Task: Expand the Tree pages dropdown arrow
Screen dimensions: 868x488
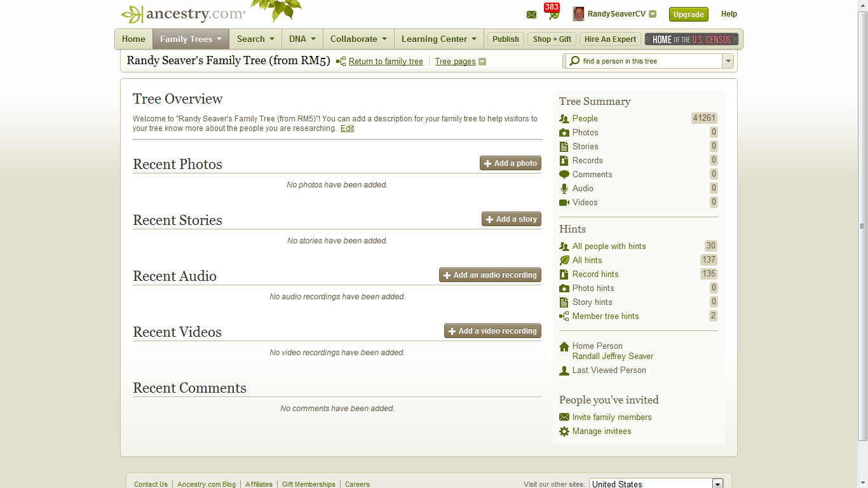Action: click(482, 62)
